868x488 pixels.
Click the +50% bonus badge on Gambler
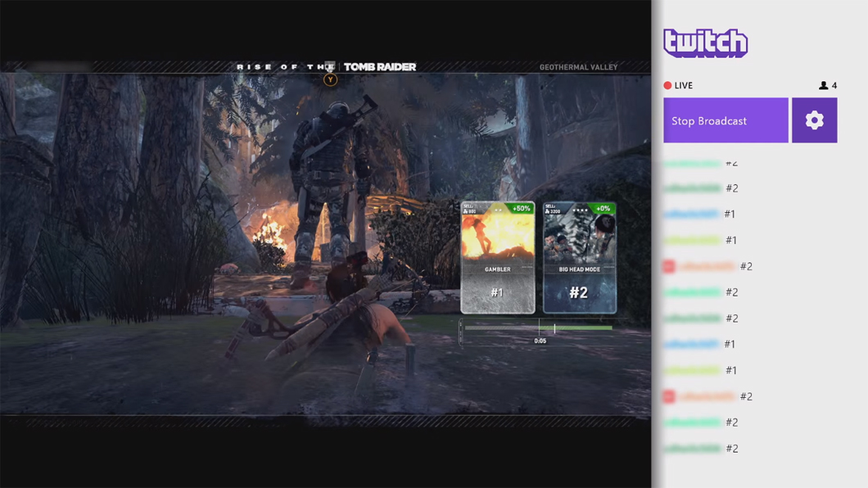click(522, 207)
